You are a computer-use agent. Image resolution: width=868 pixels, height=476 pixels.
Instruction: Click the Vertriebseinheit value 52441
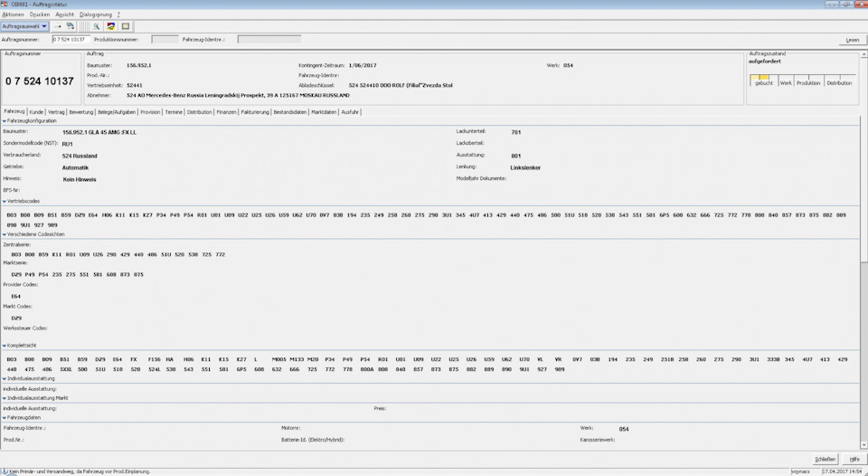[x=135, y=85]
